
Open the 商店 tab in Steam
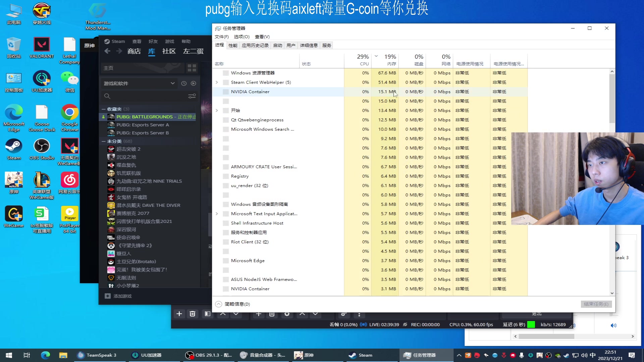(134, 51)
